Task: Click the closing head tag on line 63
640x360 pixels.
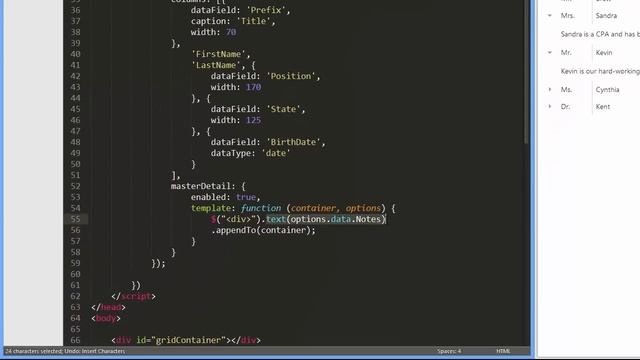Action: (109, 307)
